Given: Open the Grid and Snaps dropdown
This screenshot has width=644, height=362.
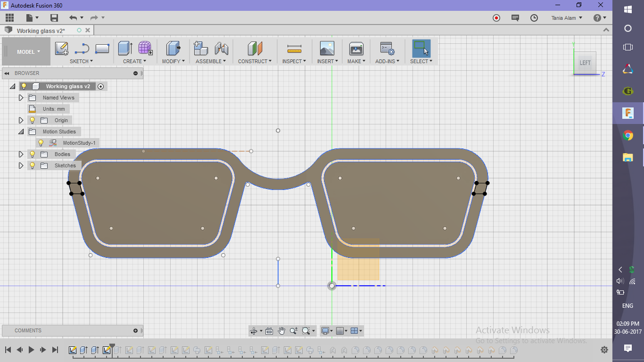Looking at the screenshot, I should (x=342, y=331).
